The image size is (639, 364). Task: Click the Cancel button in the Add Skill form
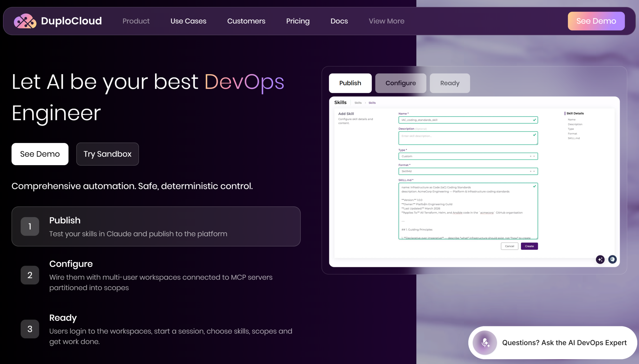pos(509,246)
